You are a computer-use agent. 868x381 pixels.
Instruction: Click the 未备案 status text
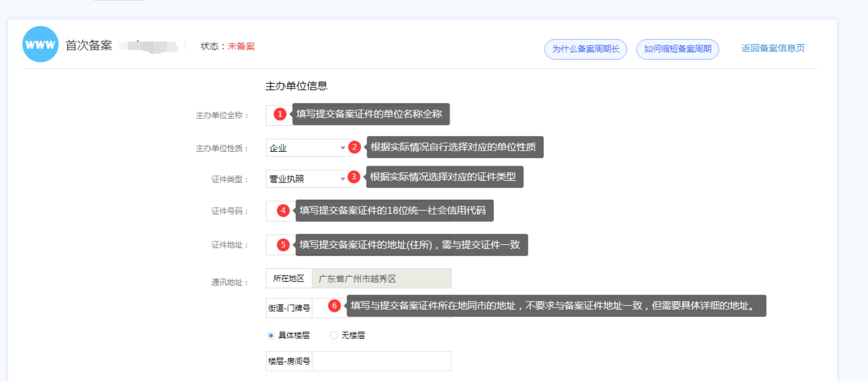point(241,46)
